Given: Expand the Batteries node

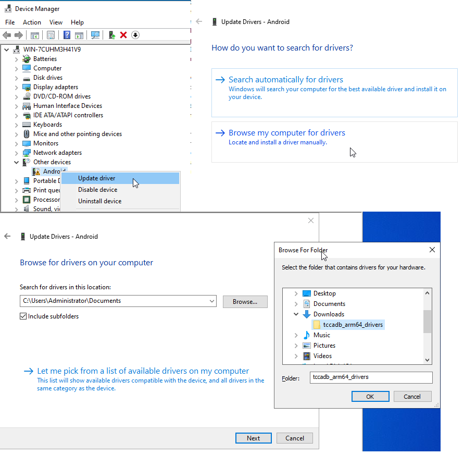Looking at the screenshot, I should click(x=16, y=59).
